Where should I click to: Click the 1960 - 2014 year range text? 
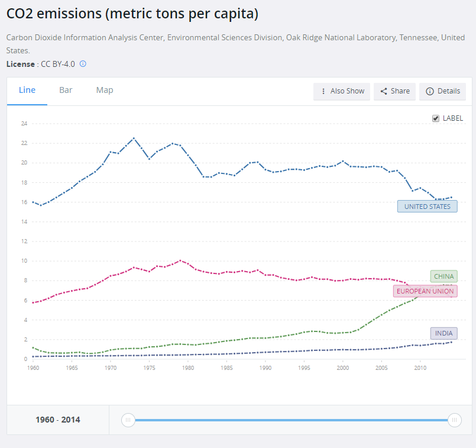pyautogui.click(x=58, y=420)
